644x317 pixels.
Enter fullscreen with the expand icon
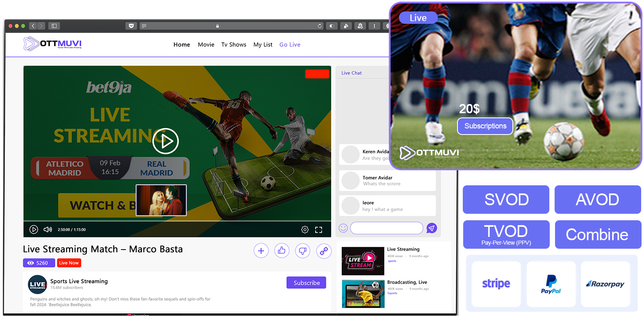tap(319, 230)
